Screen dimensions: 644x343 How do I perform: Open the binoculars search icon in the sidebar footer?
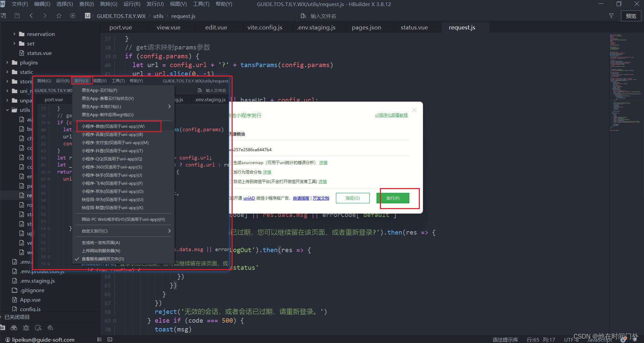[x=14, y=328]
